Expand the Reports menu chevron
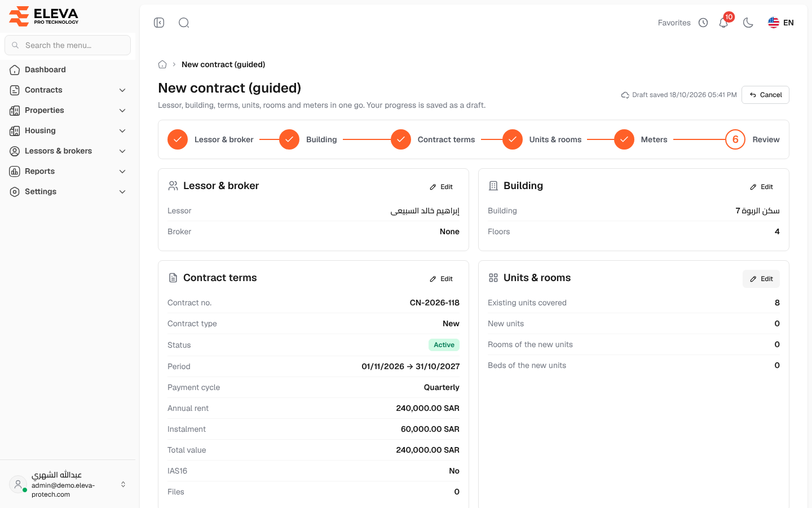This screenshot has height=508, width=812. [x=122, y=172]
